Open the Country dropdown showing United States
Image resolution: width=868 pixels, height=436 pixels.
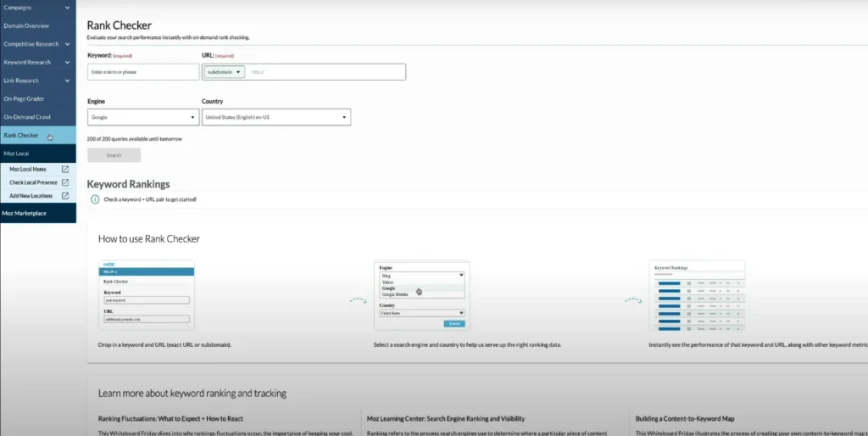pos(276,117)
